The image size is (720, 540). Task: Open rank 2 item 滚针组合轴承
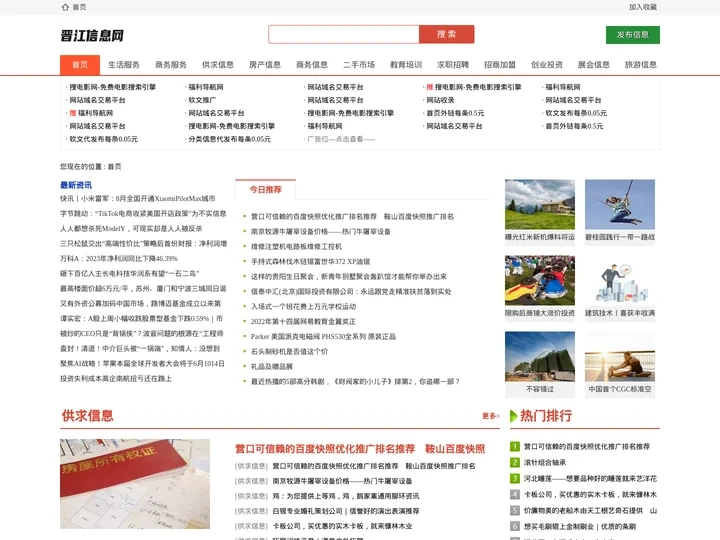(x=545, y=462)
